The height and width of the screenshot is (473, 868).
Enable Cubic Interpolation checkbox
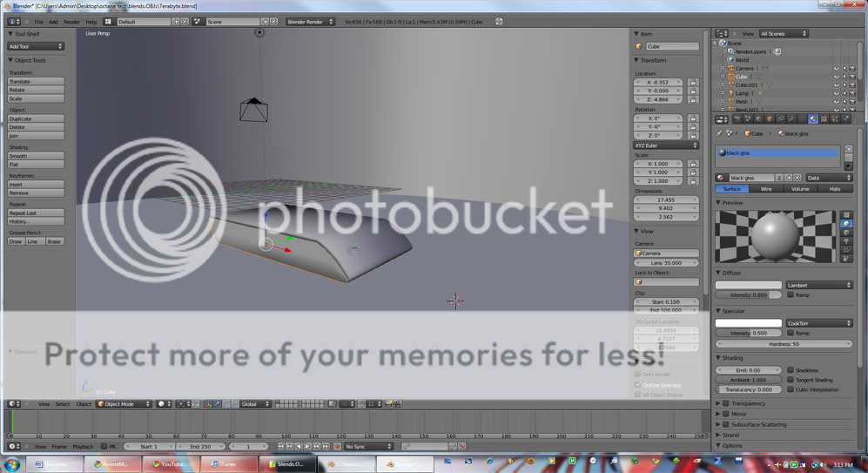[x=791, y=389]
